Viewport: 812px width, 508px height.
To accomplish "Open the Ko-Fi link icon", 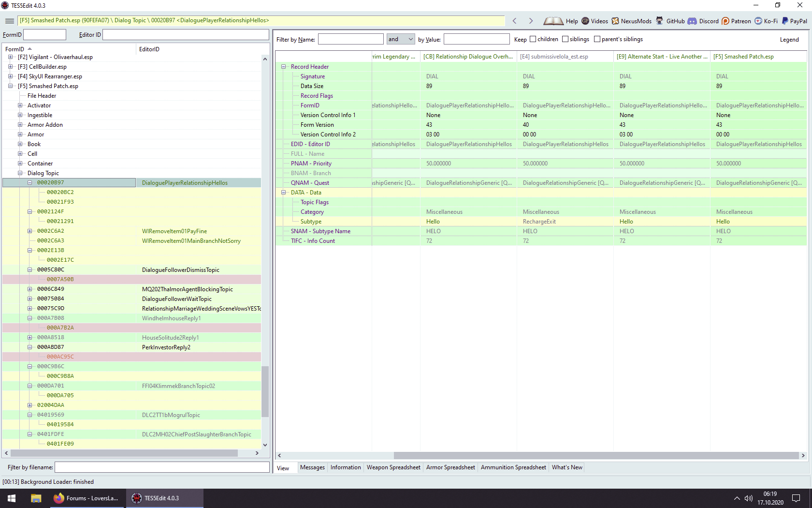I will point(758,21).
